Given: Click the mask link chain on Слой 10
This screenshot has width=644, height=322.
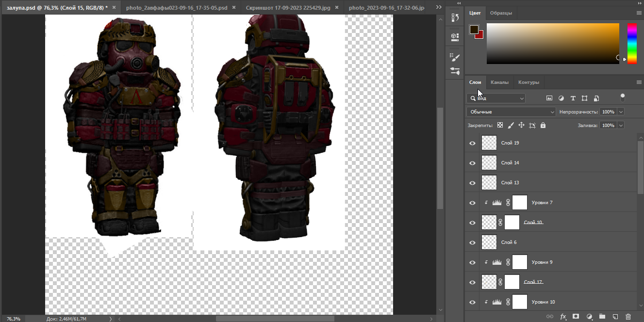Looking at the screenshot, I should click(500, 223).
